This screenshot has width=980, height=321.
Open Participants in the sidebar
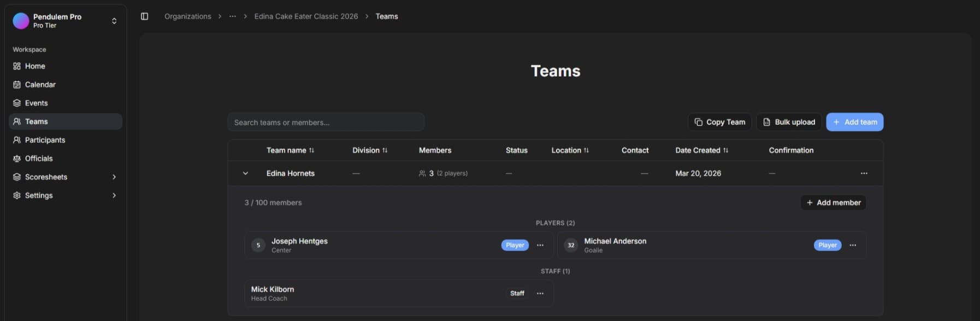(66, 140)
